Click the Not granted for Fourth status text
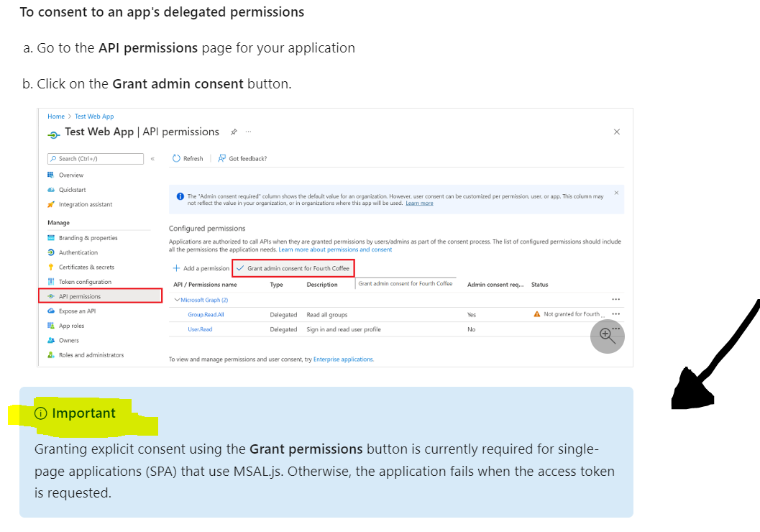 point(574,314)
